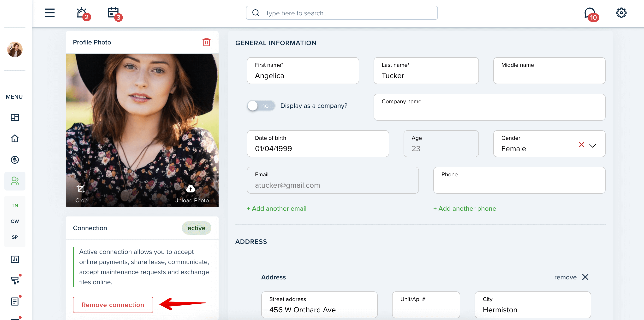Click the Middle name field
Image resolution: width=644 pixels, height=320 pixels.
(549, 71)
